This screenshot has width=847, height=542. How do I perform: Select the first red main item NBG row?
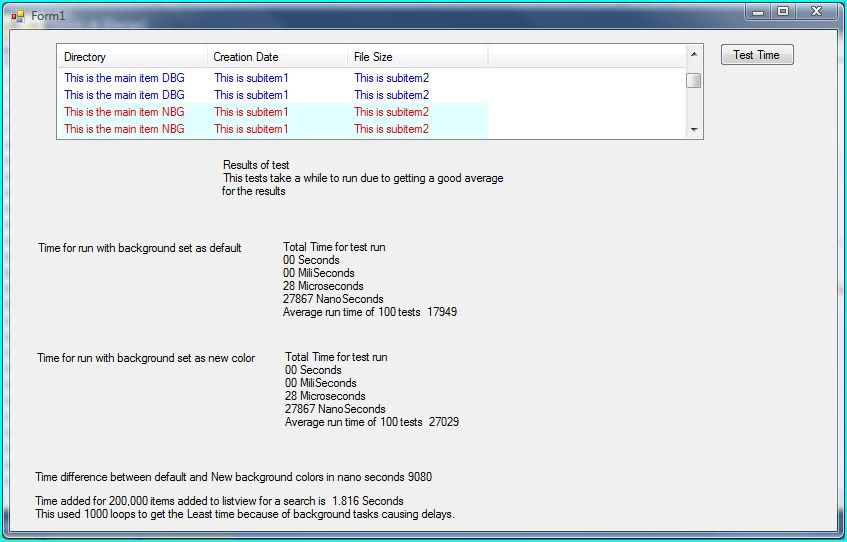124,112
